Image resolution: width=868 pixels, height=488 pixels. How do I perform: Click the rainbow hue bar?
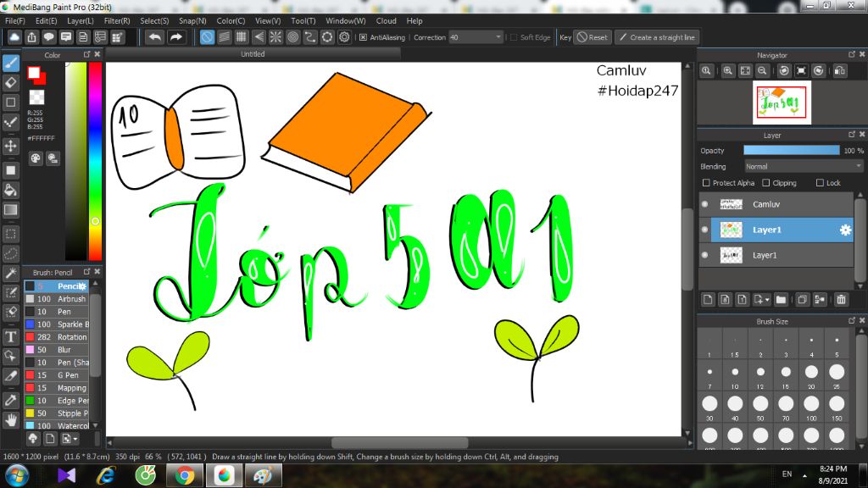tap(95, 161)
